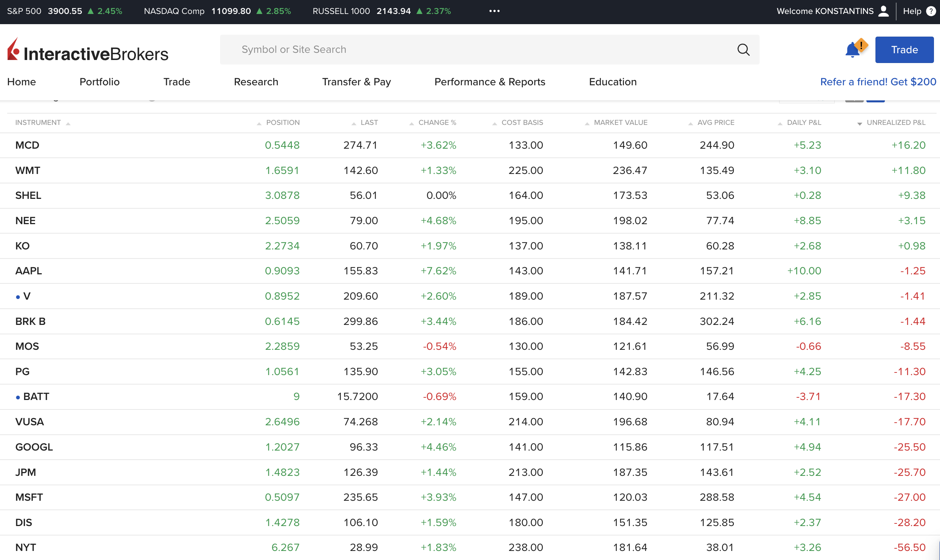The height and width of the screenshot is (560, 940).
Task: Open the Transfer & Pay menu
Action: point(356,82)
